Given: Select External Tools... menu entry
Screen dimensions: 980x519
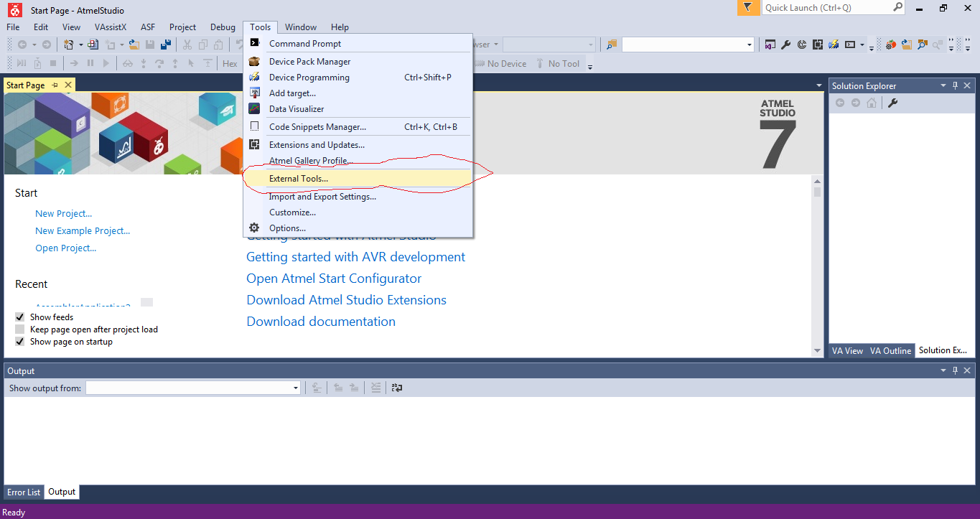Looking at the screenshot, I should [x=358, y=178].
